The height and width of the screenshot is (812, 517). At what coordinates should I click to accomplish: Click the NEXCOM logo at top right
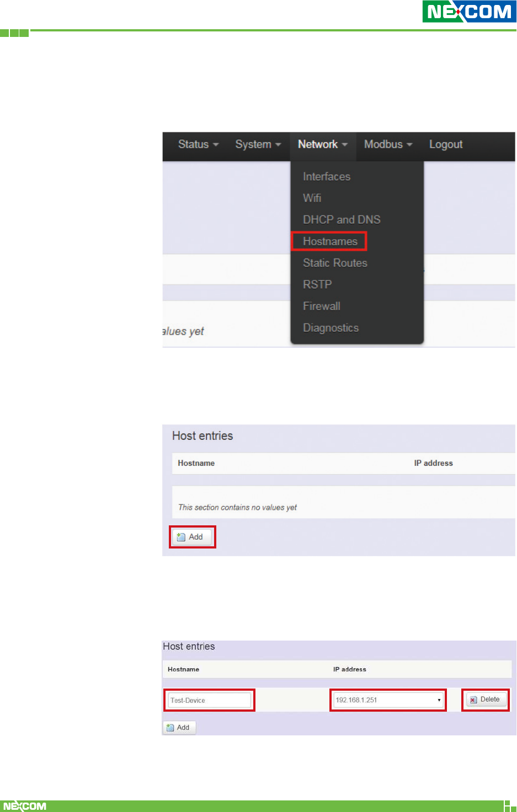click(x=469, y=12)
